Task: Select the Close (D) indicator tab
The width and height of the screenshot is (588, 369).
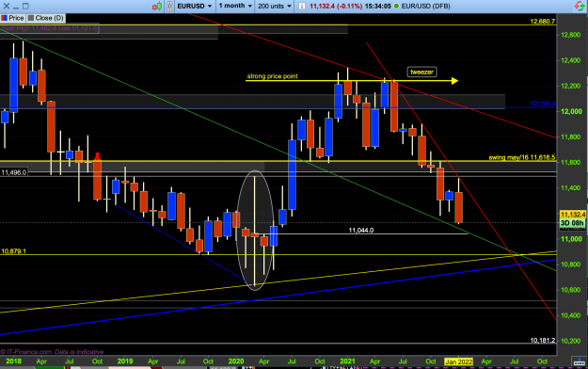Action: click(46, 18)
